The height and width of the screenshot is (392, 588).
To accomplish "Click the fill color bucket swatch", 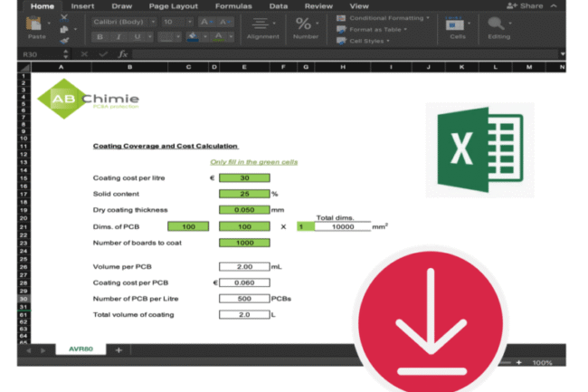I will click(193, 37).
